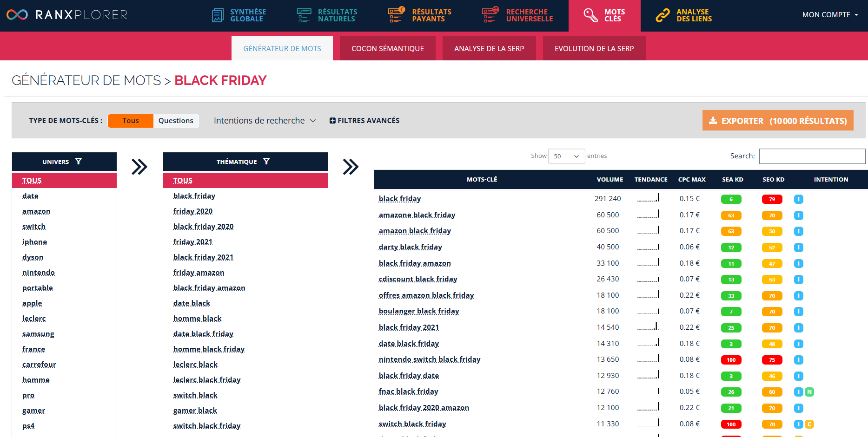Viewport: 868px width, 437px height.
Task: Click intention N icon for fnac black friday
Action: (x=809, y=392)
